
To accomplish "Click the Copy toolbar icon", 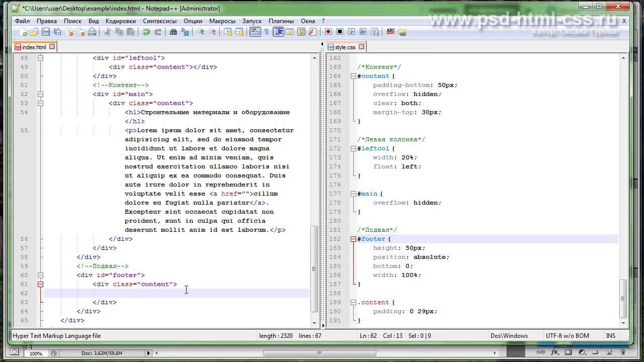I will (119, 32).
